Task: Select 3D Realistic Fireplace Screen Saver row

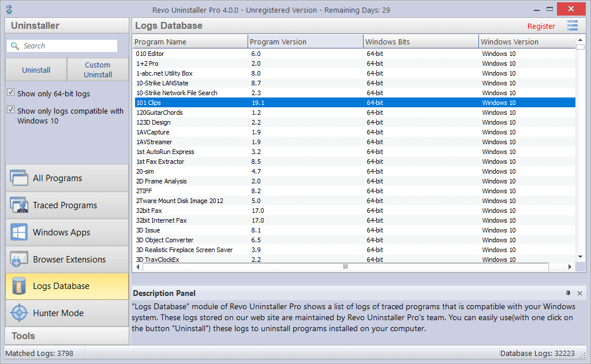Action: [355, 249]
